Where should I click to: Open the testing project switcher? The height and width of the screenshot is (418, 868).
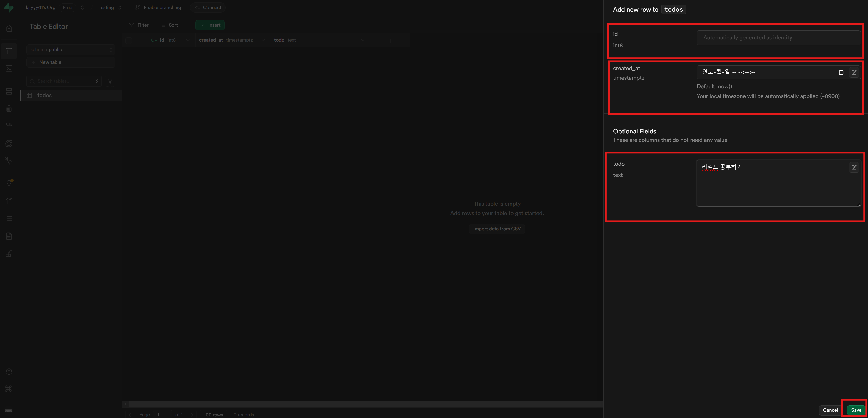click(x=120, y=7)
